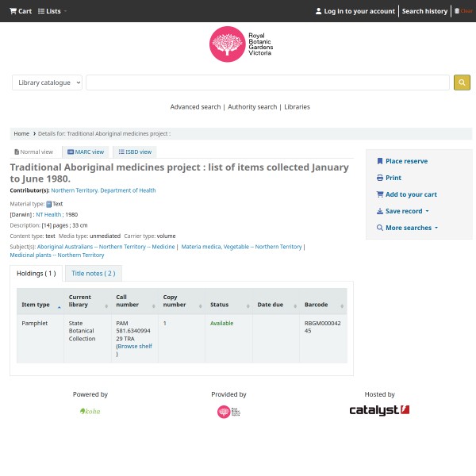Open the Cart in top bar
Screen dimensions: 476x476
point(21,11)
